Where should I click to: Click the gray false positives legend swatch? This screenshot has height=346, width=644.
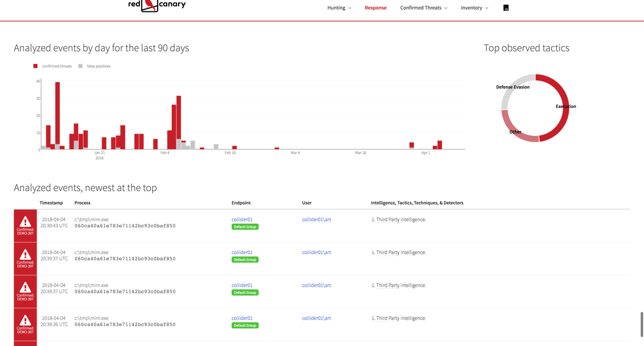80,66
